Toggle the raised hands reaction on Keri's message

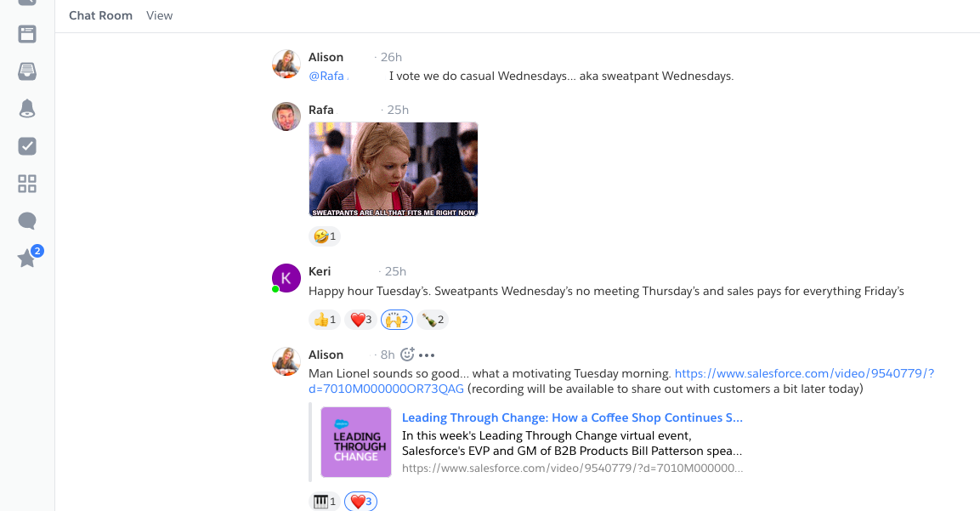(x=397, y=320)
